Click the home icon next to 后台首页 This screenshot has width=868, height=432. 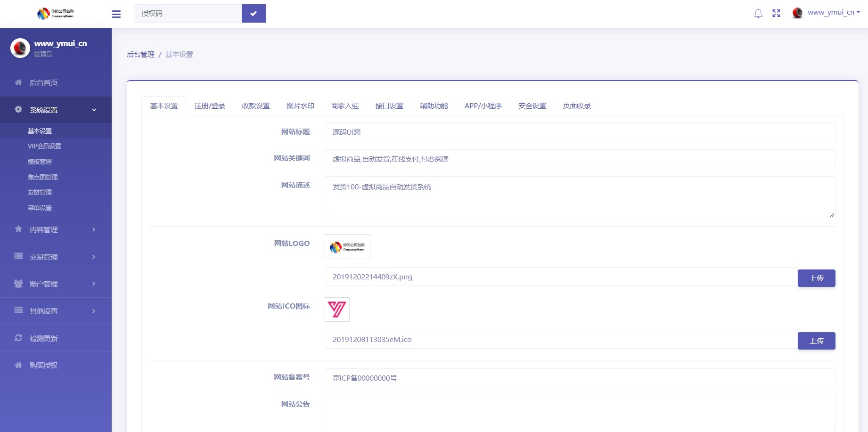pos(18,82)
